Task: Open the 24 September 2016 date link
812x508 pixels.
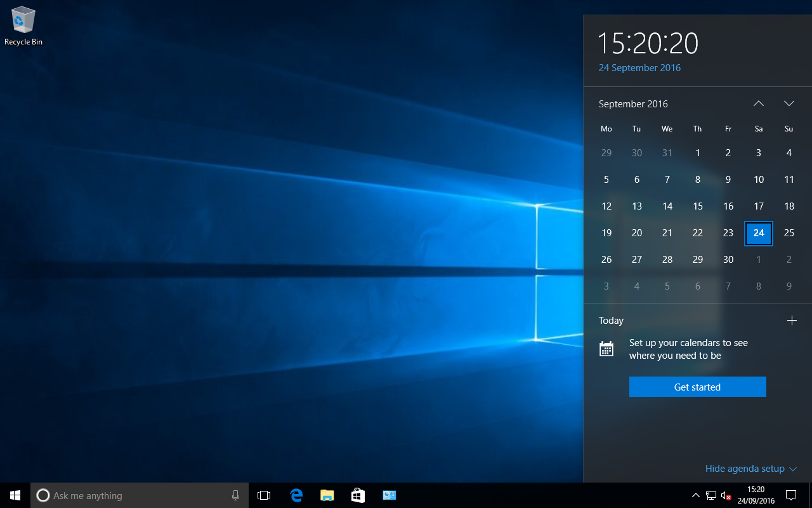Action: [639, 68]
